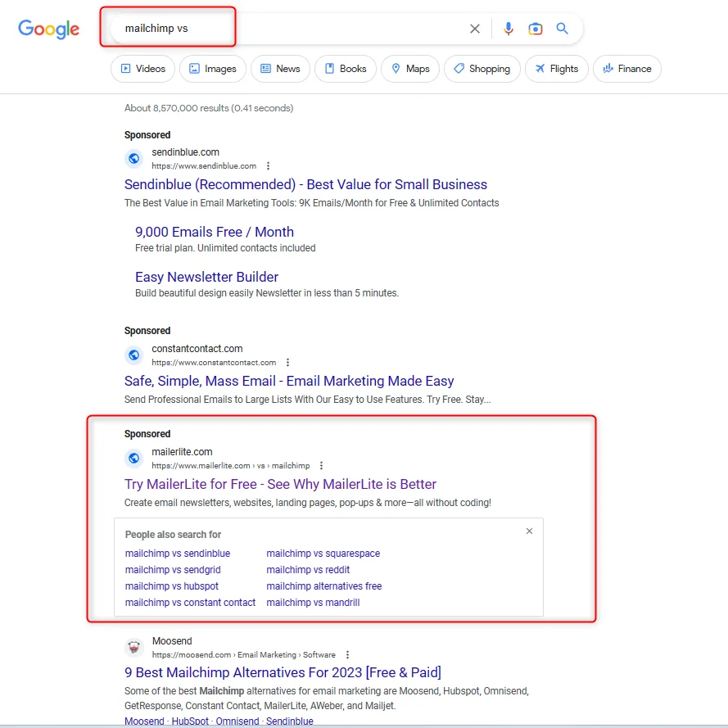728x728 pixels.
Task: Click the magnifying glass search button
Action: [x=563, y=29]
